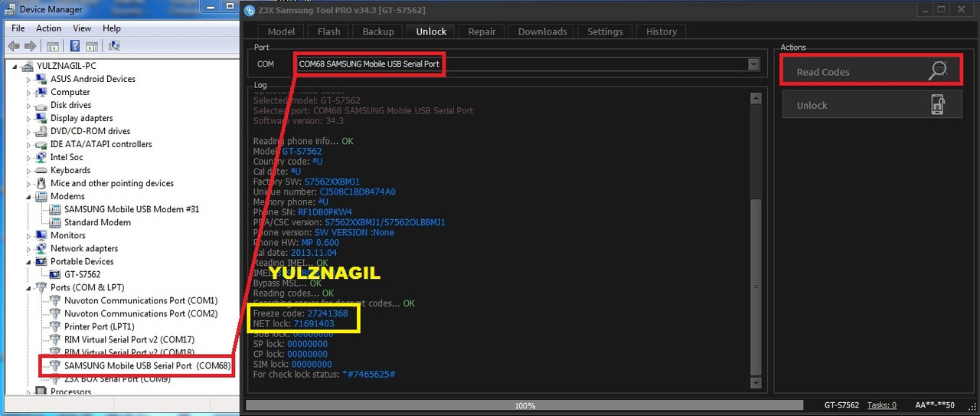Click the phone icon on the Unlock button
This screenshot has height=416, width=980.
coord(938,105)
